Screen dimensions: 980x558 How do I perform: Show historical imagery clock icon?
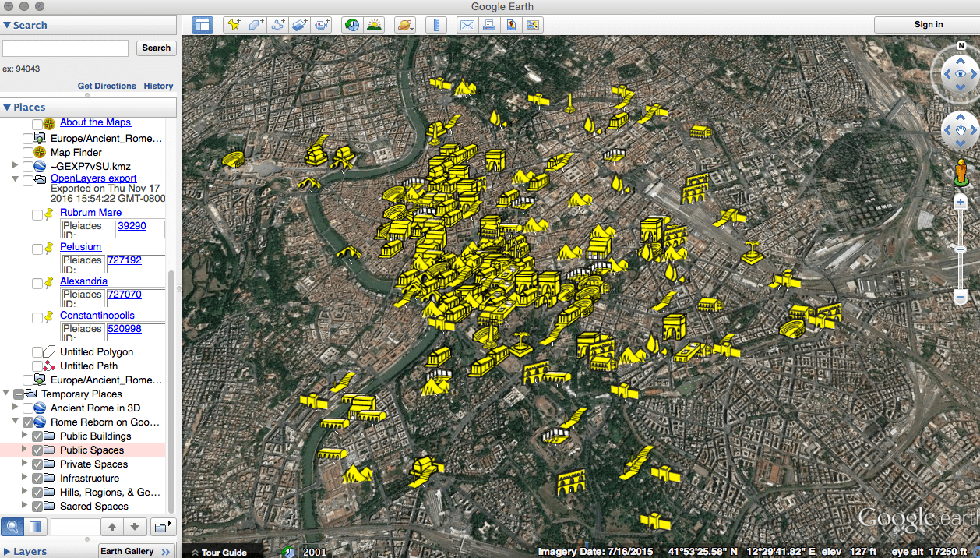click(352, 25)
